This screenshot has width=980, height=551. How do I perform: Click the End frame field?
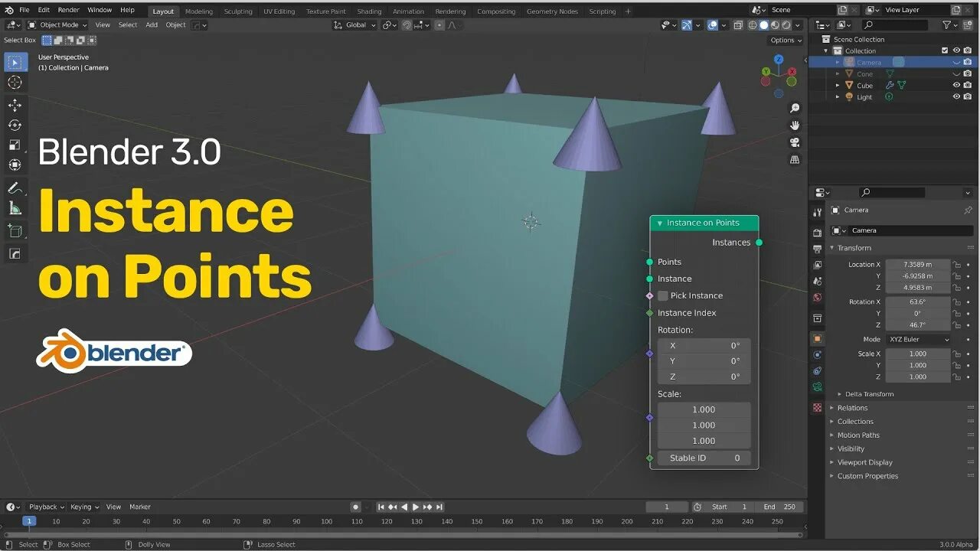779,507
